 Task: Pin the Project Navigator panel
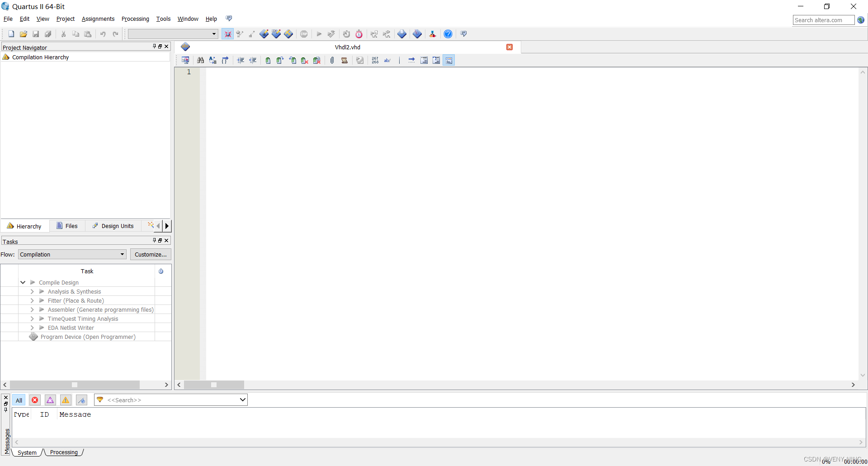(x=154, y=46)
